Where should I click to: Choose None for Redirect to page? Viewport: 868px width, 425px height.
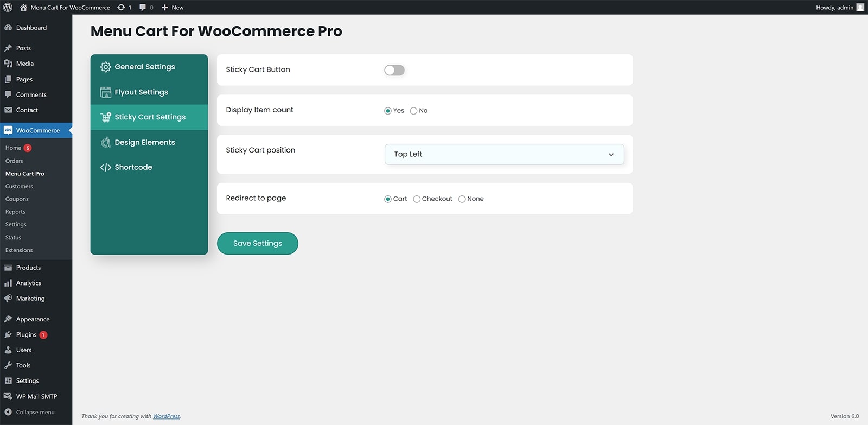(462, 199)
